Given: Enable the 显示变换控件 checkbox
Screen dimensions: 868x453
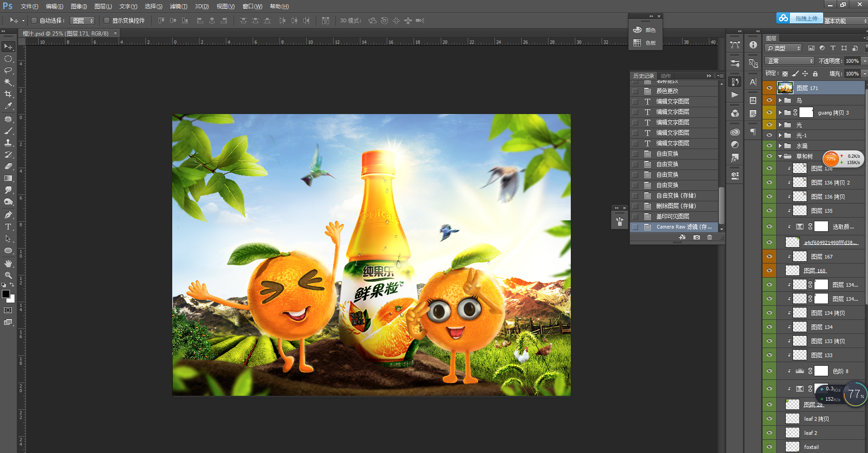Looking at the screenshot, I should 107,20.
